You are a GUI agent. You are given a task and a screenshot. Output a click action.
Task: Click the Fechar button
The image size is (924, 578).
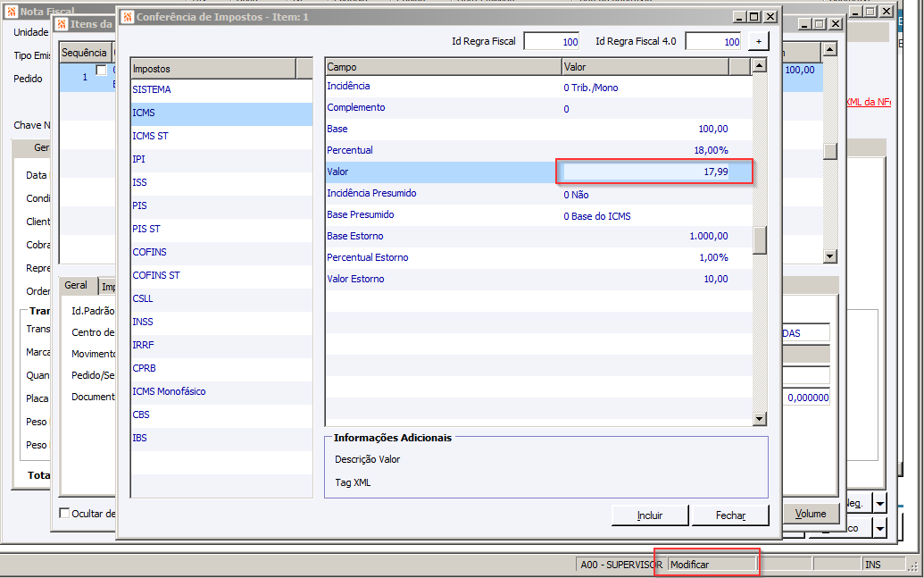(730, 515)
